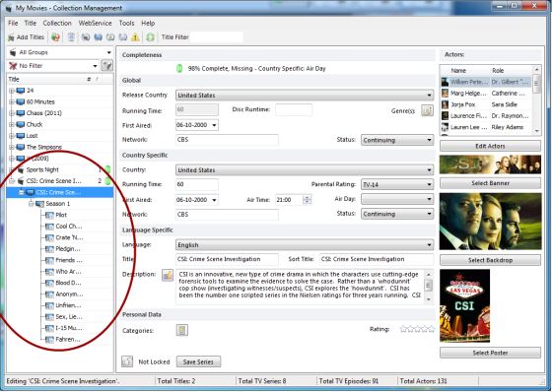
Task: Click the Categories edit icon
Action: (181, 330)
